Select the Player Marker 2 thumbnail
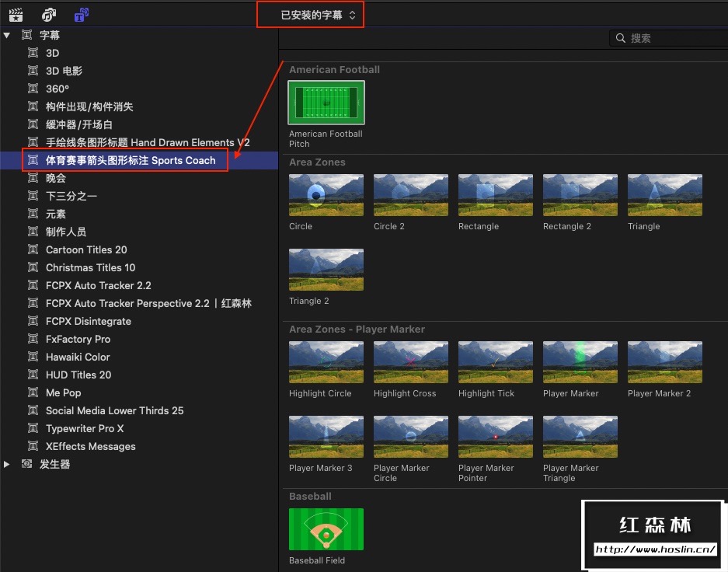 coord(665,362)
